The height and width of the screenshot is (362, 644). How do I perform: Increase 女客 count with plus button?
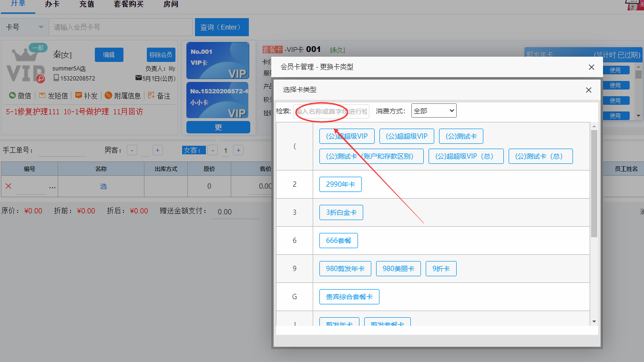pyautogui.click(x=238, y=150)
